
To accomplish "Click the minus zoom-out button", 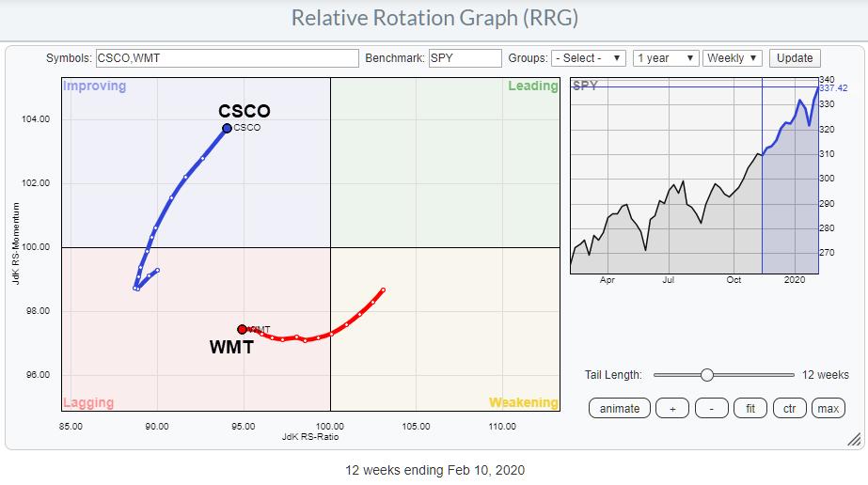I will point(711,409).
